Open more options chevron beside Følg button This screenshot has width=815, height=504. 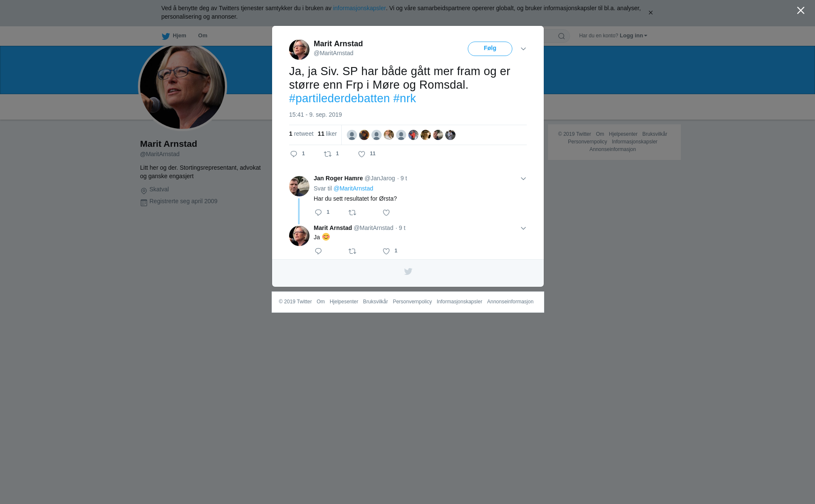(x=523, y=49)
